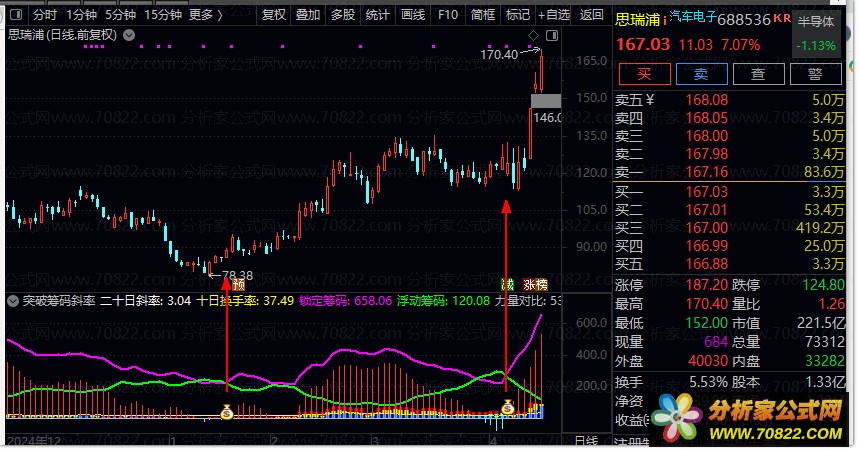
Task: Click stock code 688536
Action: [x=744, y=20]
